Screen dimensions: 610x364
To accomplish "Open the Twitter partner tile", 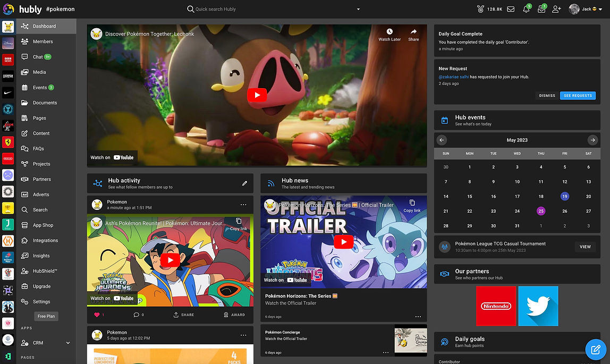I will (x=538, y=306).
